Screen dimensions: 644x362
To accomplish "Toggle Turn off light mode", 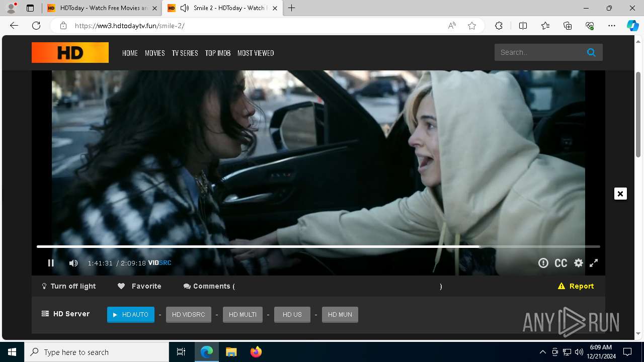I will pos(68,286).
